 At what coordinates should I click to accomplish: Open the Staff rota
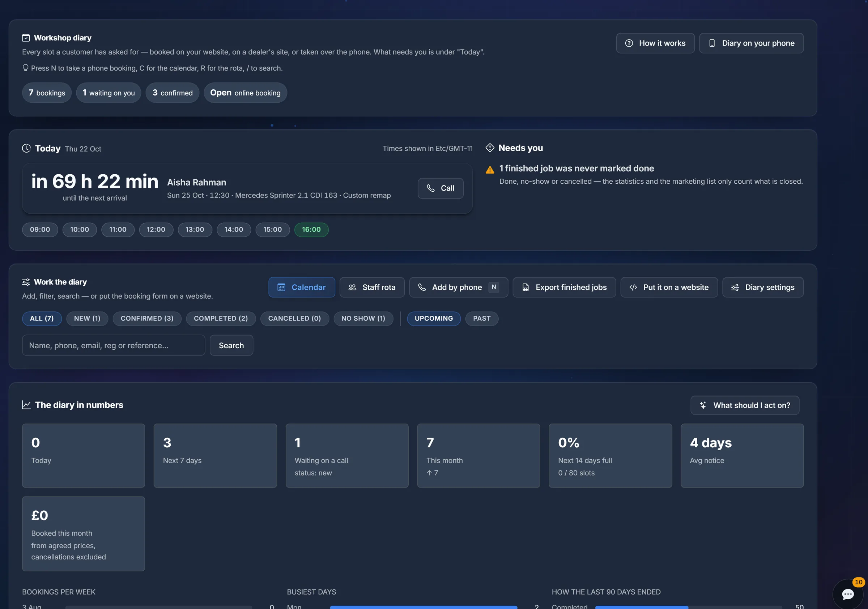[372, 287]
